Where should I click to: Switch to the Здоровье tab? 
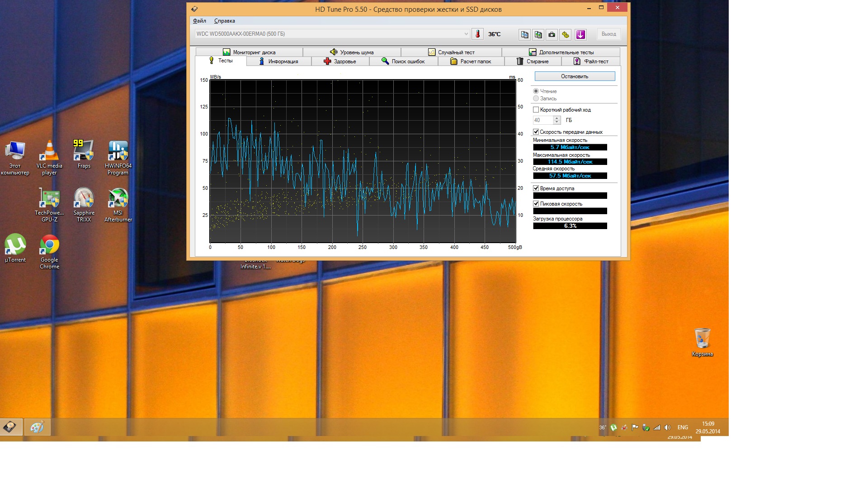pyautogui.click(x=340, y=61)
